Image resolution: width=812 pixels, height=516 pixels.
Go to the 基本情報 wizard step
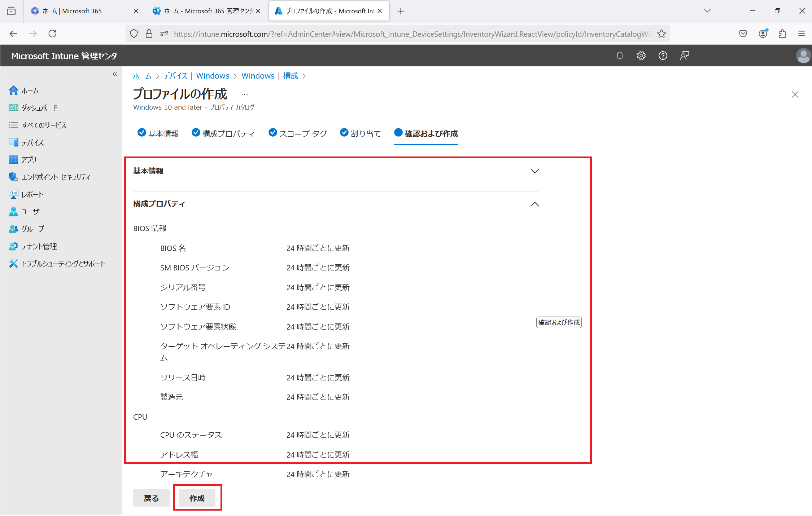click(158, 133)
